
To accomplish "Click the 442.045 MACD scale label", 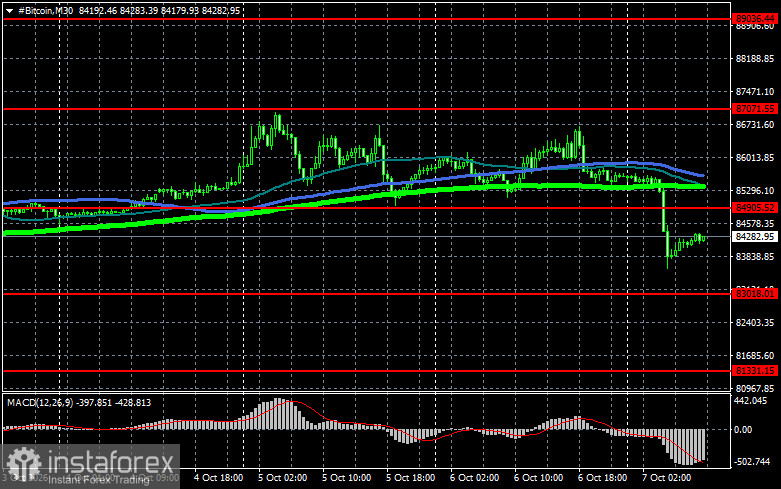I will [751, 400].
